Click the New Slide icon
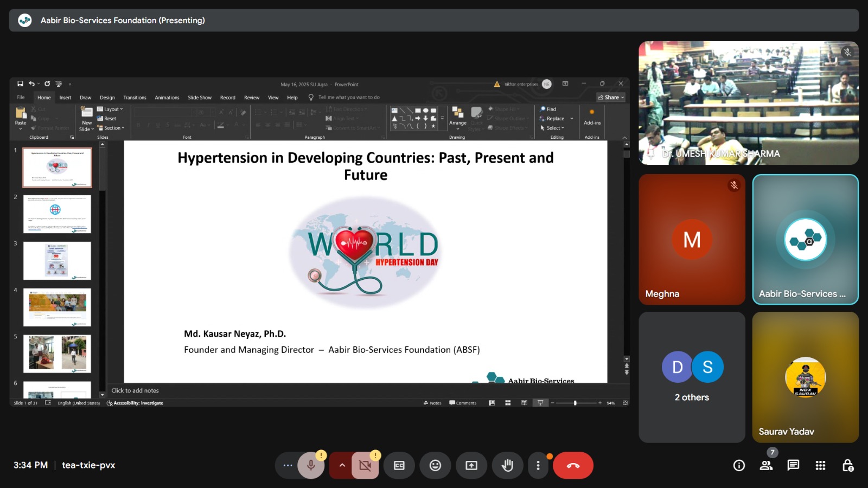Viewport: 868px width, 488px height. click(87, 112)
